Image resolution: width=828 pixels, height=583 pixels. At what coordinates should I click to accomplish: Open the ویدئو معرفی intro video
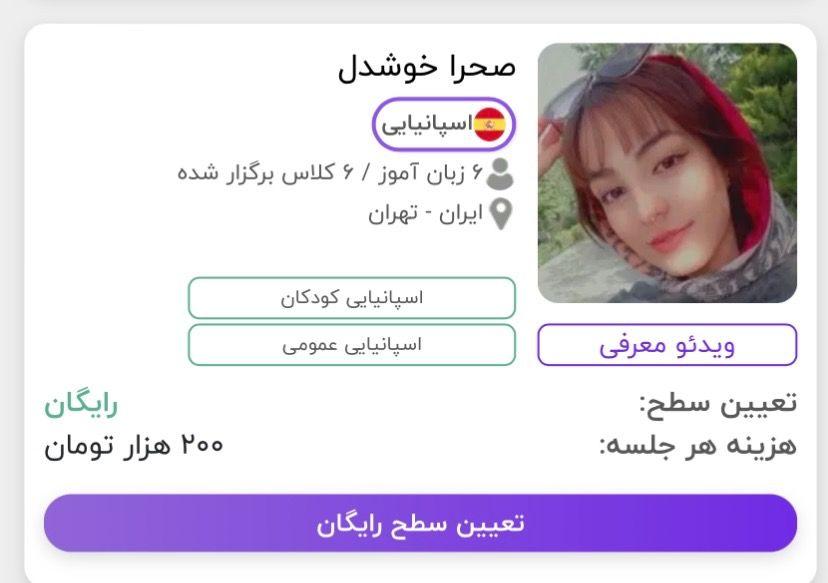667,345
